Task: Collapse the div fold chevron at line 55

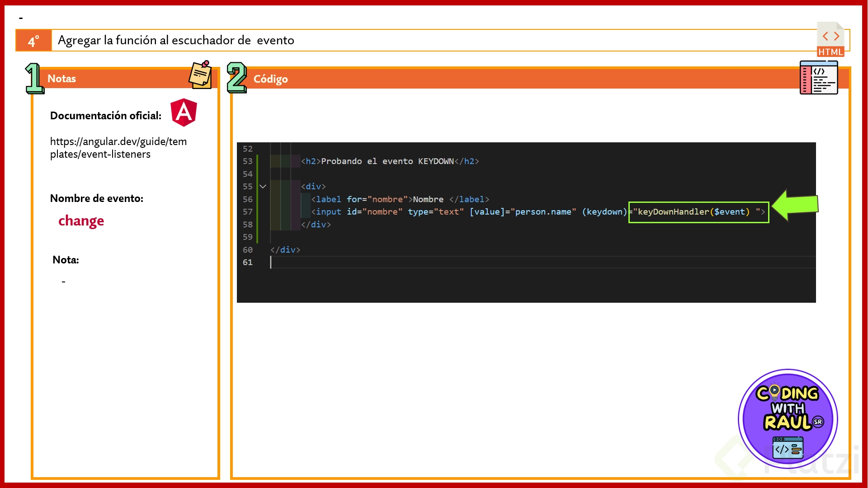Action: click(263, 186)
